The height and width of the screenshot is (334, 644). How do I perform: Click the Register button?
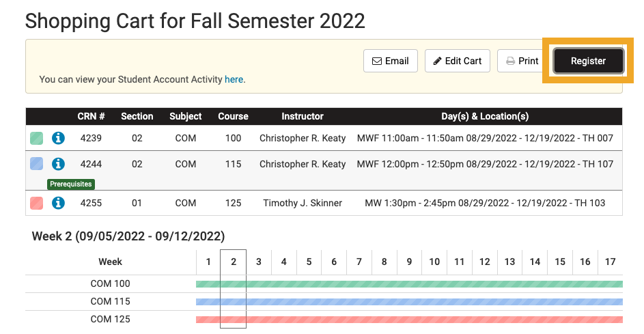click(x=588, y=61)
